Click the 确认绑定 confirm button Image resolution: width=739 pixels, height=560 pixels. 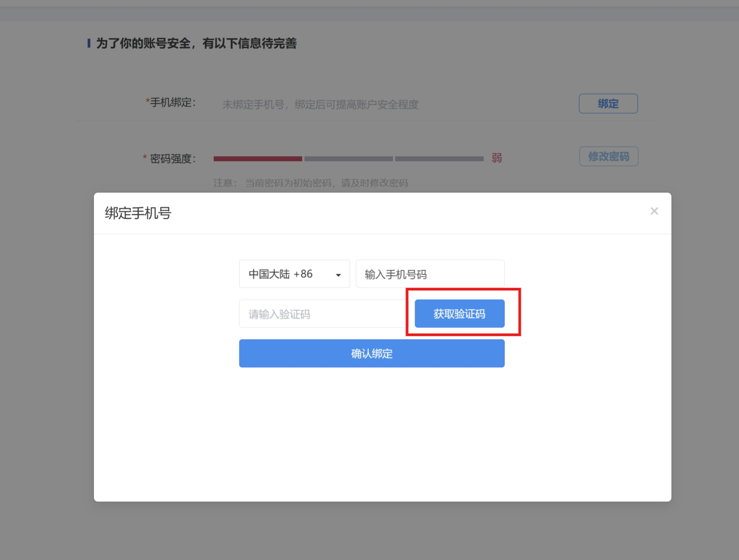pos(372,353)
